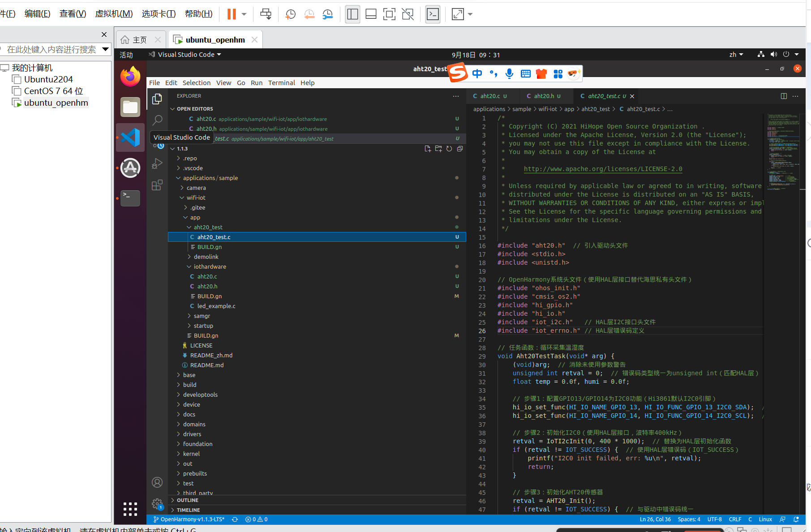Image resolution: width=811 pixels, height=532 pixels.
Task: Open the Apache license URL link
Action: click(603, 169)
